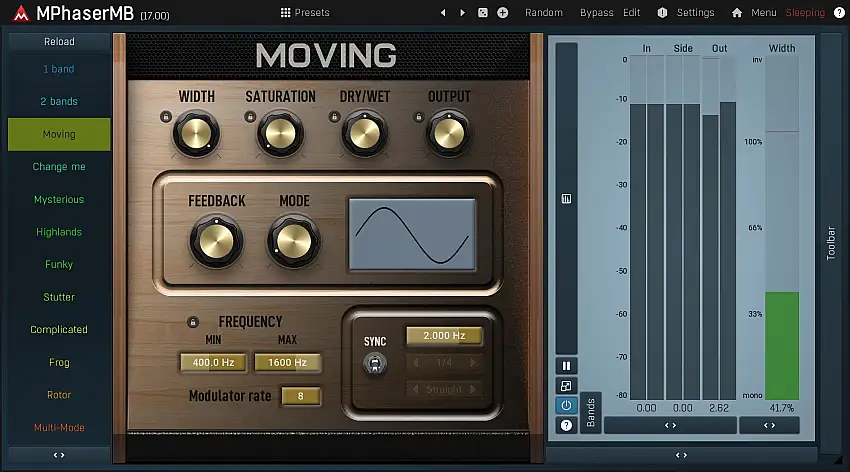Image resolution: width=850 pixels, height=472 pixels.
Task: Open the Edit screen
Action: point(632,12)
